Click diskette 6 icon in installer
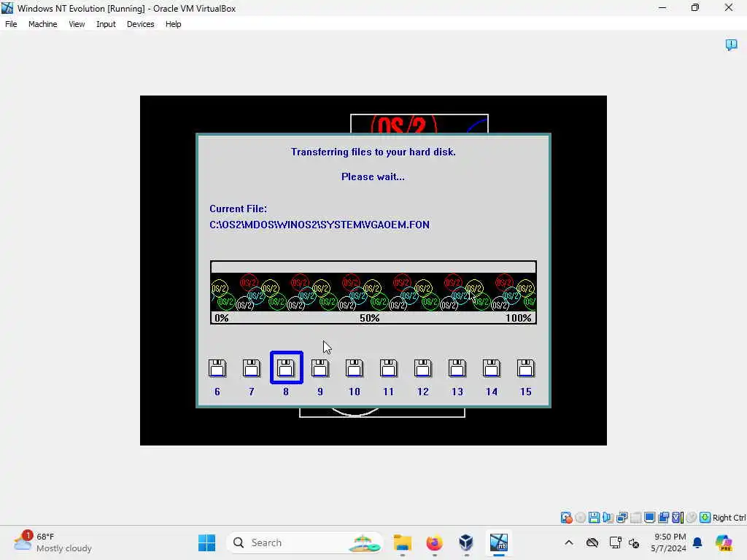This screenshot has width=747, height=560. pos(217,368)
